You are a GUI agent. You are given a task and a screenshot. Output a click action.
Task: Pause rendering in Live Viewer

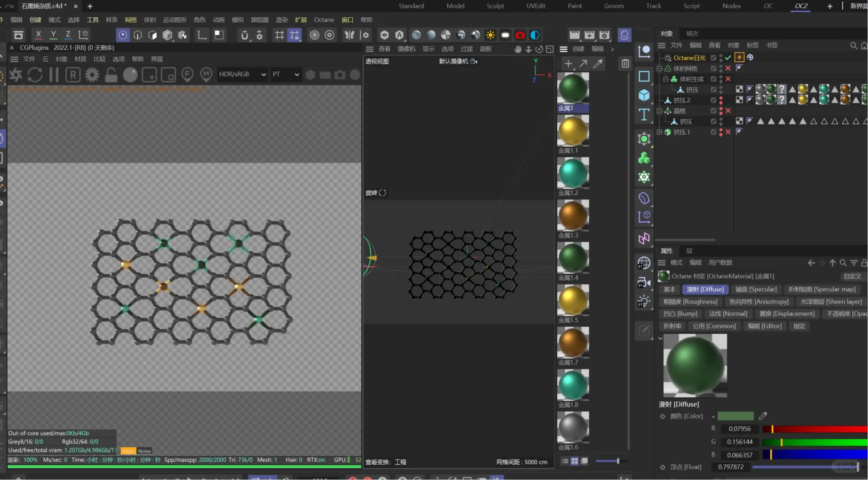tap(54, 75)
